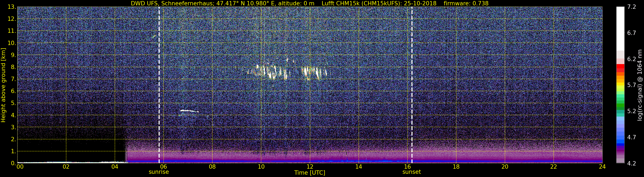The height and width of the screenshot is (177, 644).
Task: Click the 5 km label on the height axis
Action: pyautogui.click(x=13, y=103)
